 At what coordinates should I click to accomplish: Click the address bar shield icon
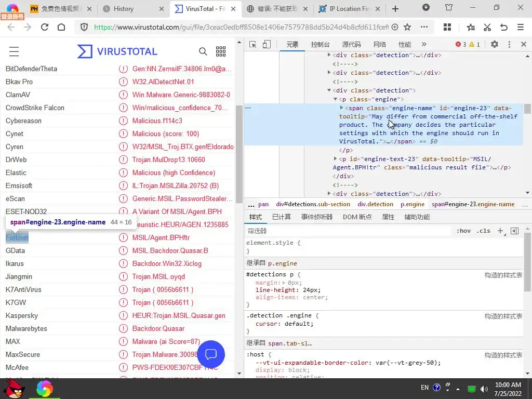[x=84, y=27]
